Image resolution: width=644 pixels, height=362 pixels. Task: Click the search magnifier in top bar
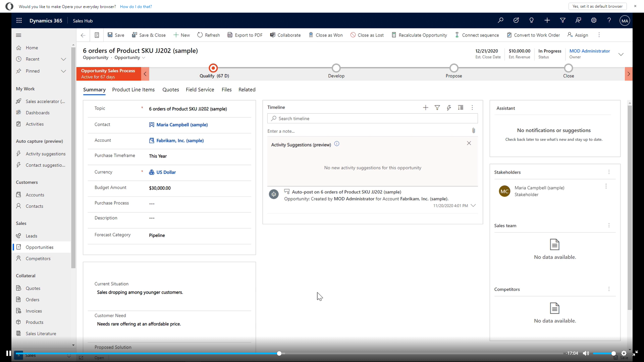pos(500,20)
